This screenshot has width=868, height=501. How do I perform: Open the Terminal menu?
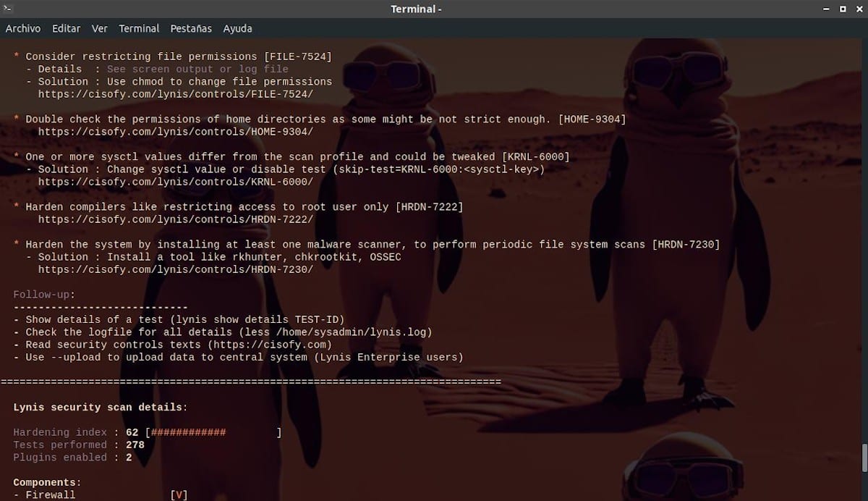point(139,28)
